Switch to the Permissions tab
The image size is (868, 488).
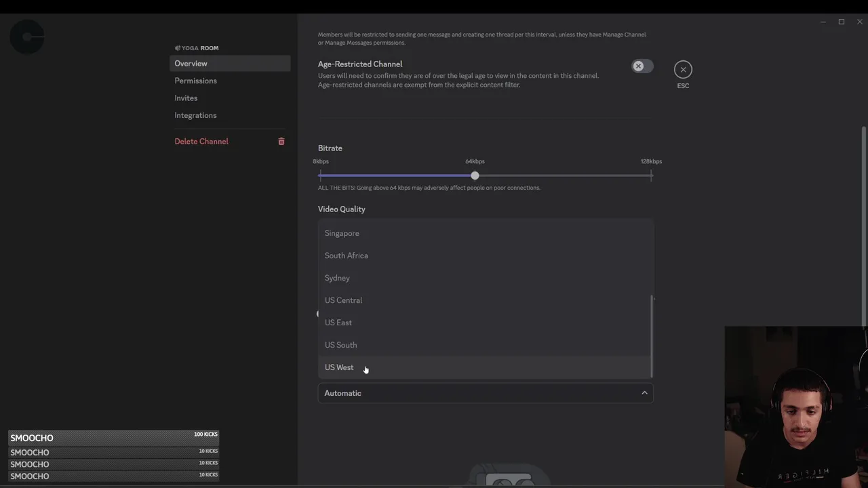pos(196,81)
